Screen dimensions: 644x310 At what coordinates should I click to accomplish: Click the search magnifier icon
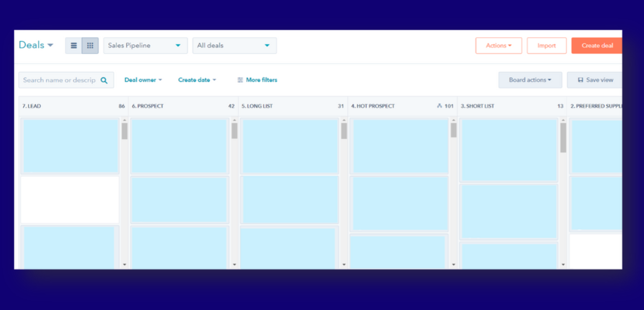click(x=104, y=80)
